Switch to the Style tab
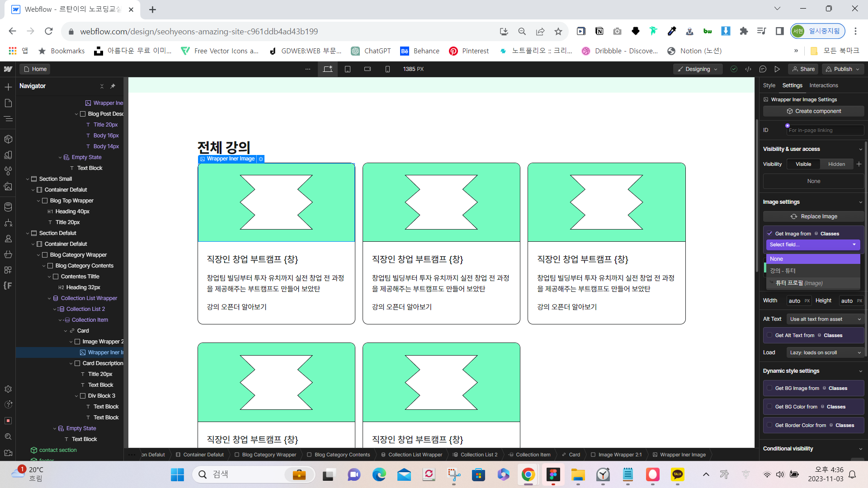868x488 pixels. pos(769,85)
